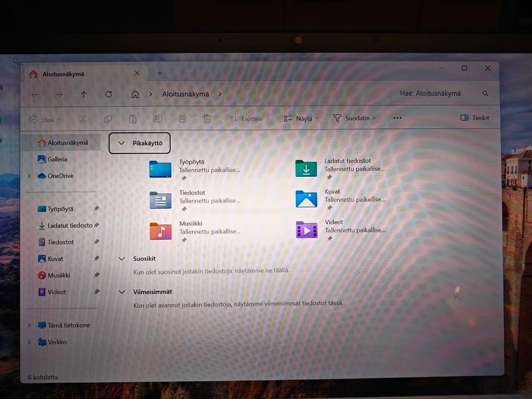The width and height of the screenshot is (532, 399).
Task: Open Työpöytä from sidebar
Action: pyautogui.click(x=55, y=209)
